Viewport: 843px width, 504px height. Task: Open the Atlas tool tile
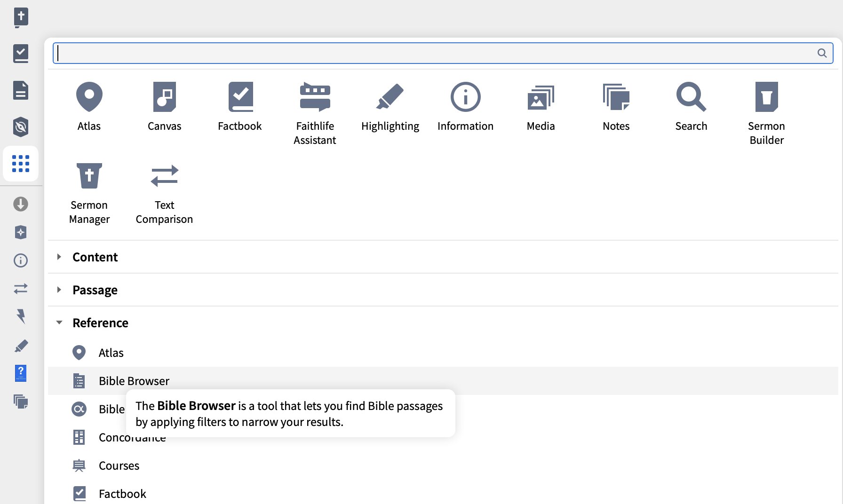89,107
